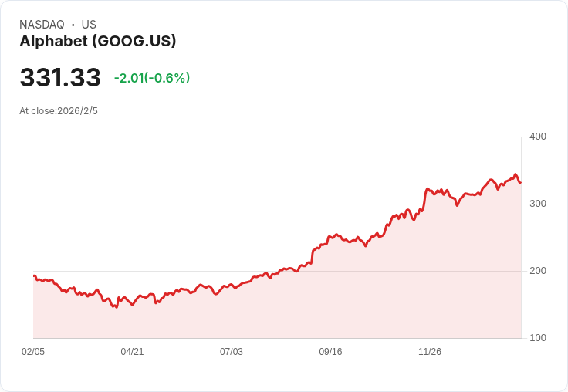The width and height of the screenshot is (568, 392).
Task: Click the bullet separator between NASDAQ and US
Action: 73,25
